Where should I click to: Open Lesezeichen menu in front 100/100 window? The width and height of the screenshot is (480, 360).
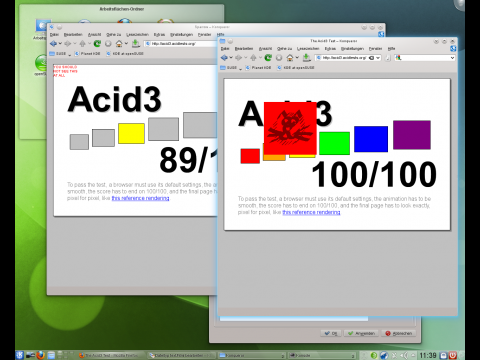pyautogui.click(x=308, y=49)
